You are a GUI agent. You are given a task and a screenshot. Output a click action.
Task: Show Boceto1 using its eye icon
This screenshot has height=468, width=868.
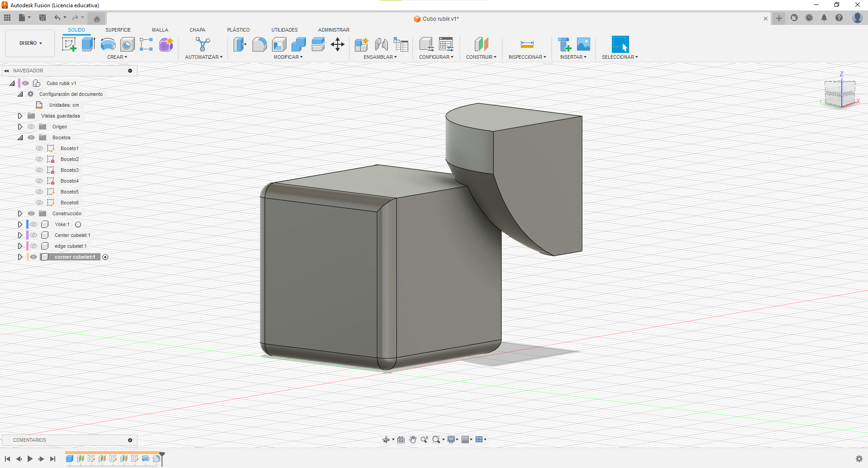39,148
